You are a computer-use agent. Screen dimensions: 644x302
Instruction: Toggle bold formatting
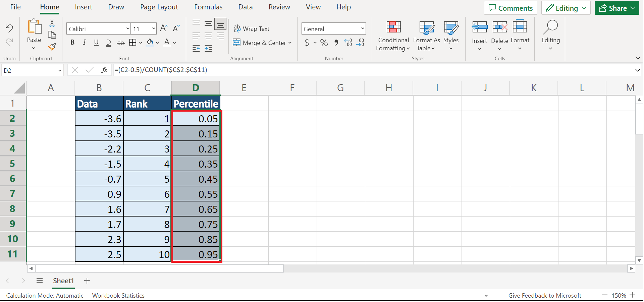tap(72, 42)
